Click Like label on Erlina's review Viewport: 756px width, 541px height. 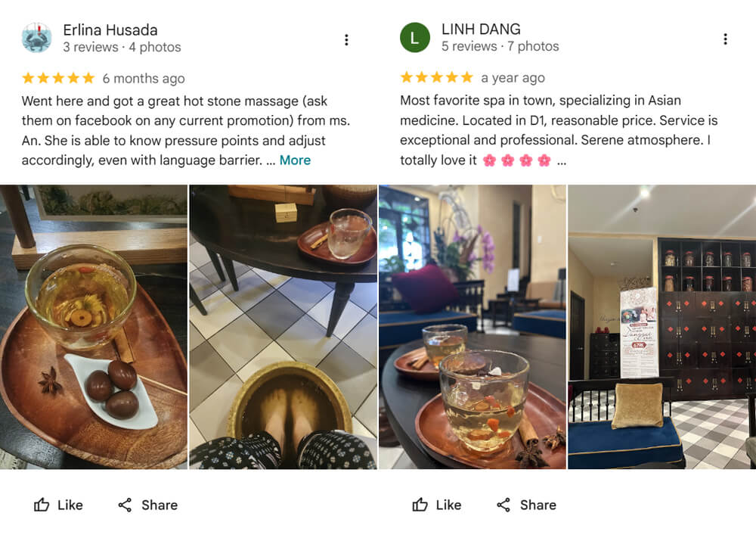point(70,505)
